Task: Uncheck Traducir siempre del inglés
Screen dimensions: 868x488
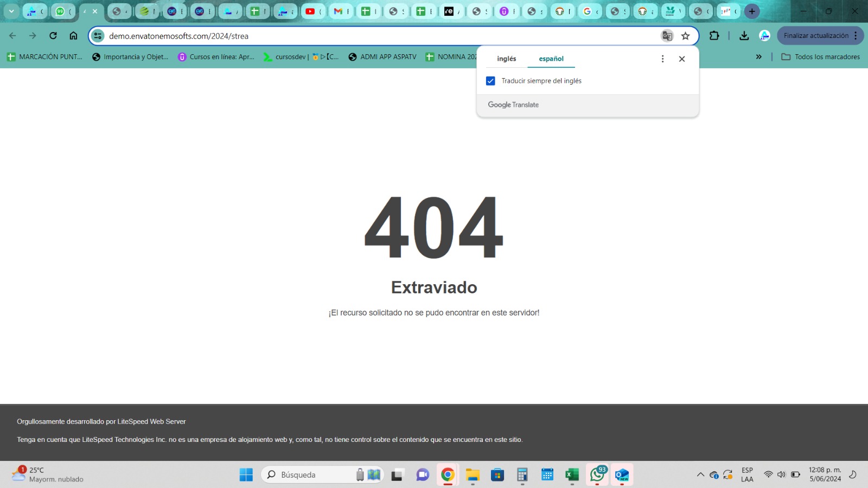Action: tap(490, 81)
